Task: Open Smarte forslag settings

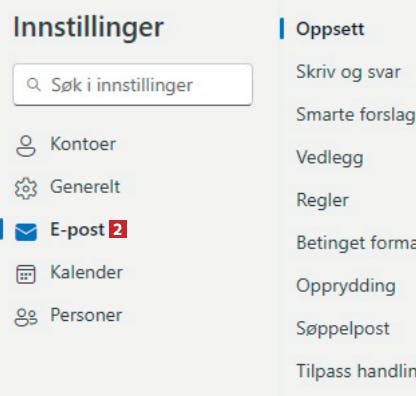Action: click(356, 115)
